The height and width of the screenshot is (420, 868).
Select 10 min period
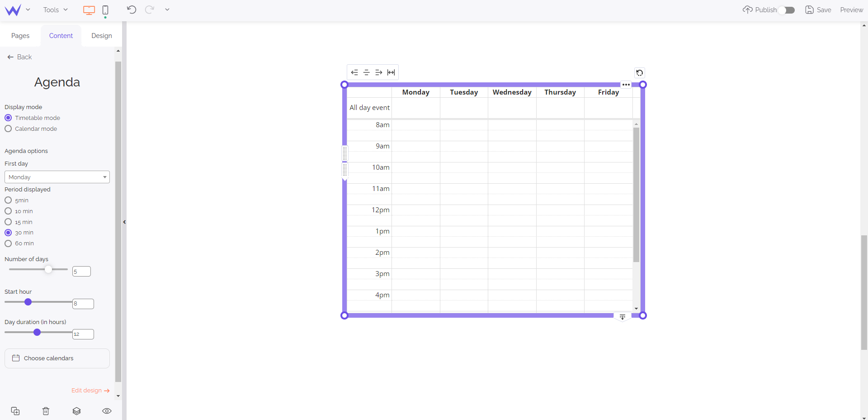click(8, 211)
